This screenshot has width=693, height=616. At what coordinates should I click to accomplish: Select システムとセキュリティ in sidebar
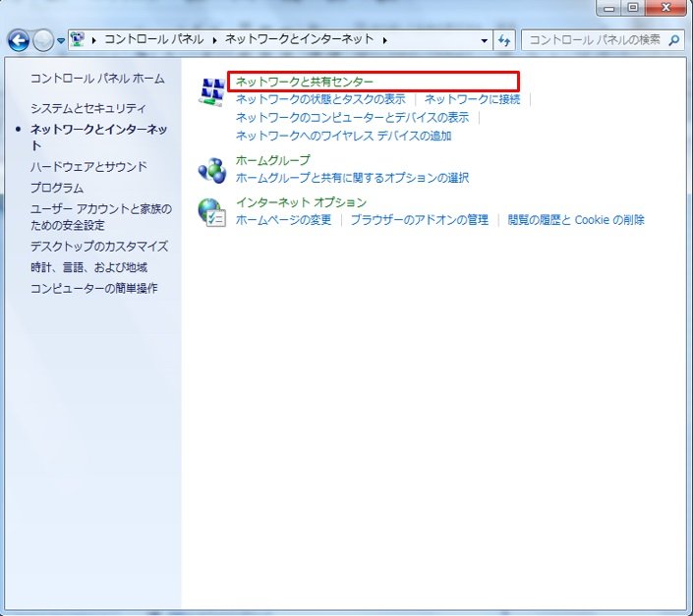87,108
